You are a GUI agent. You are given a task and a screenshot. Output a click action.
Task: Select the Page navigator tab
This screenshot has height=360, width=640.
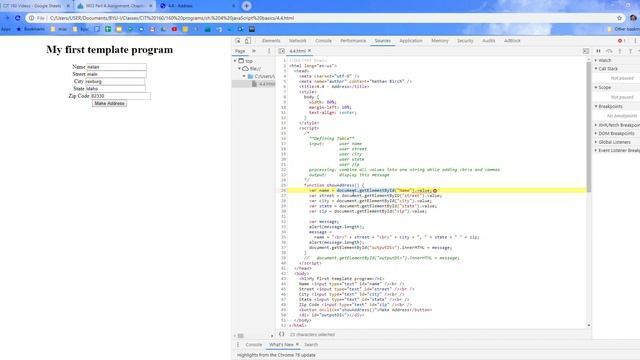pyautogui.click(x=240, y=51)
